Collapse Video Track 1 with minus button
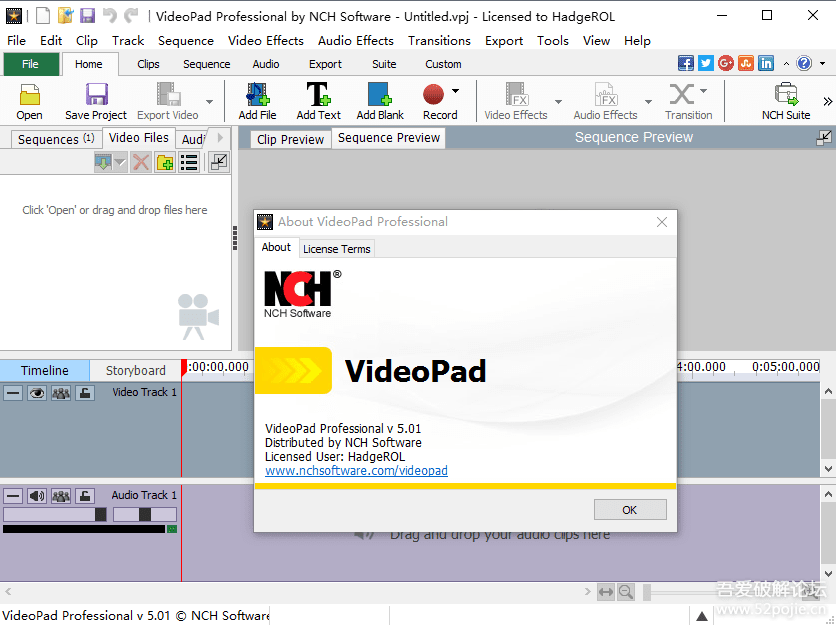This screenshot has width=836, height=626. pyautogui.click(x=13, y=393)
